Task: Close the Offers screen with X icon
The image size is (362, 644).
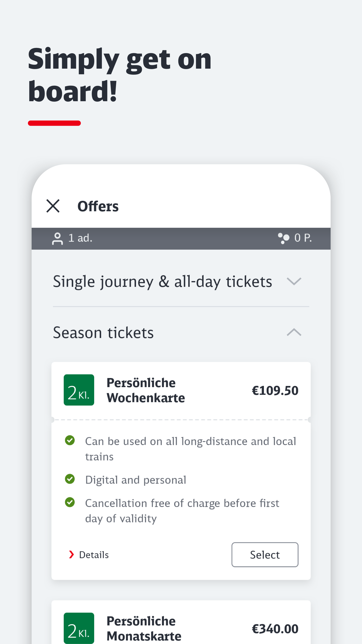Action: click(x=53, y=206)
